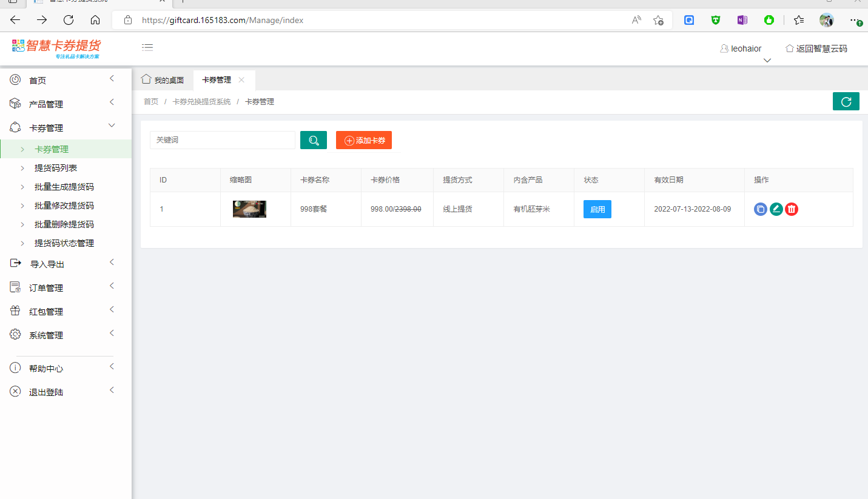Click the 添加卡券 button

pyautogui.click(x=364, y=140)
